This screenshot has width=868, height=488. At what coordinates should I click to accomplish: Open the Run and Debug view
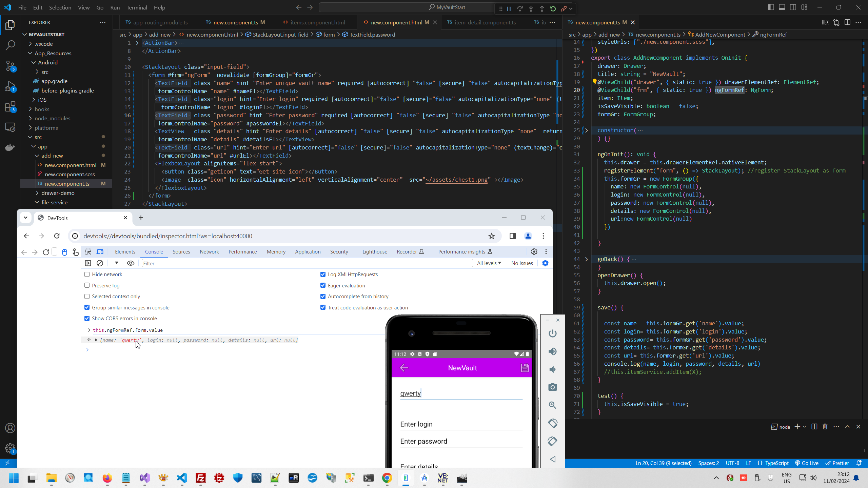pyautogui.click(x=10, y=86)
